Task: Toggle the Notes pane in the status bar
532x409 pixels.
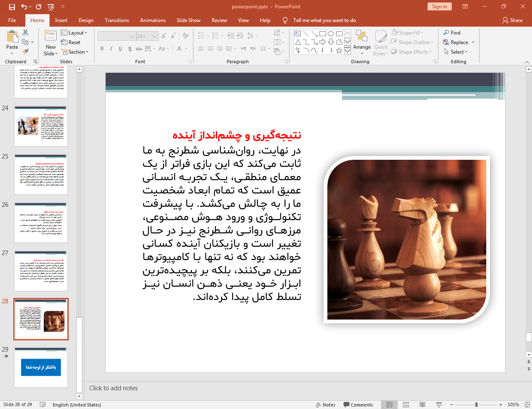Action: point(325,404)
